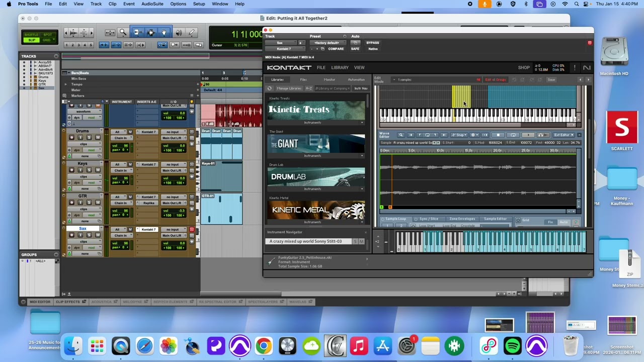
Task: Open the Kontakt LIBRARY menu
Action: pyautogui.click(x=340, y=67)
